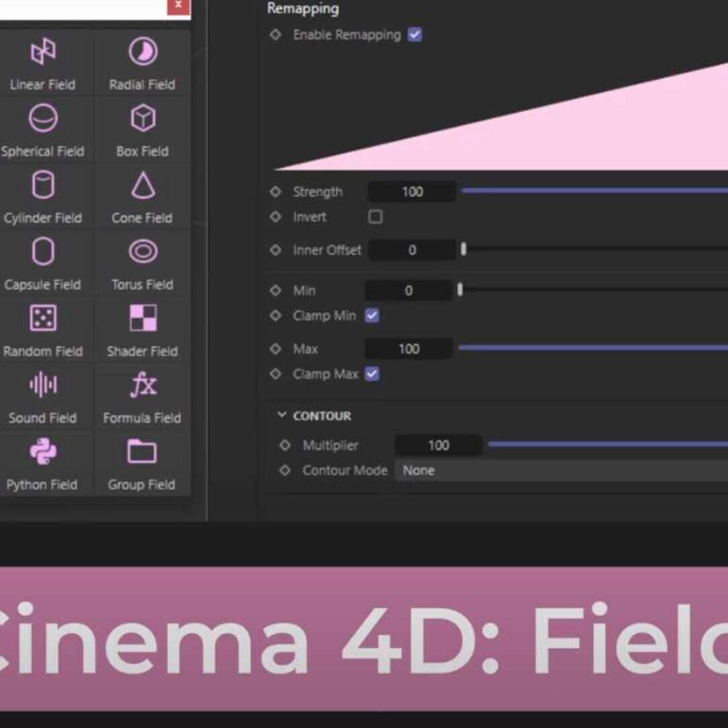Add a Spherical Field
728x728 pixels.
click(x=42, y=119)
